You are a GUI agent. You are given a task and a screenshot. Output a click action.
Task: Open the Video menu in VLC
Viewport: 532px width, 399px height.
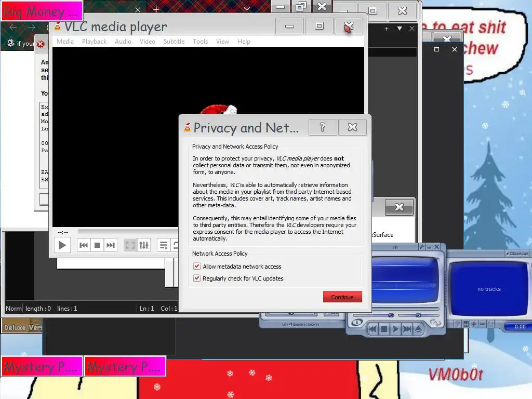(x=147, y=42)
